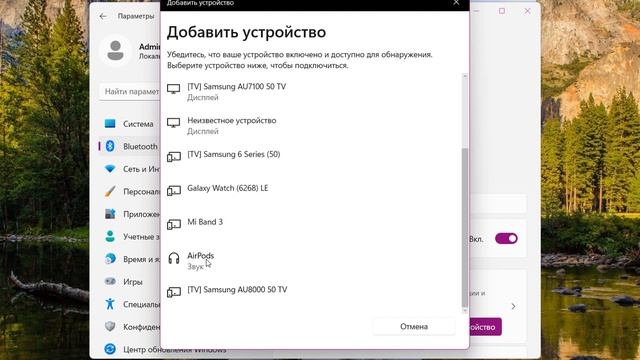Screen dimensions: 640x360
Task: Pick Galaxy Watch (6268) LE device
Action: click(312, 190)
